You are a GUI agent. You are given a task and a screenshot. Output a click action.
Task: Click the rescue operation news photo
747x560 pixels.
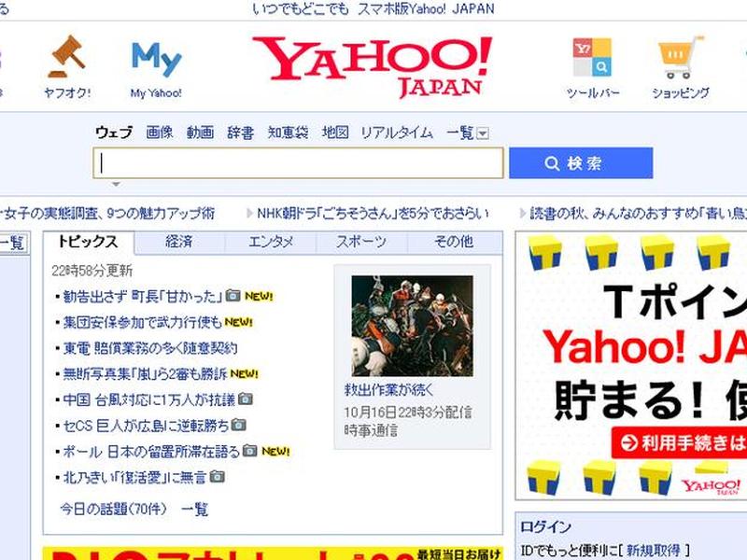point(413,326)
